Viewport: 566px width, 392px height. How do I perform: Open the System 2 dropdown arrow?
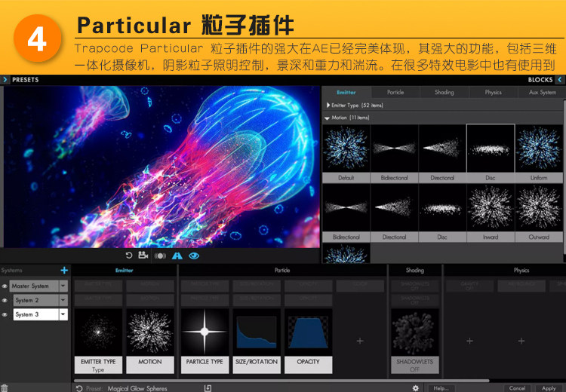click(x=63, y=300)
